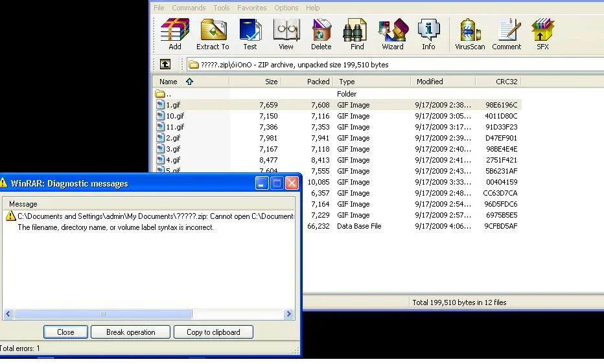This screenshot has width=604, height=364.
Task: Click the Delete files toolbar icon
Action: (321, 34)
